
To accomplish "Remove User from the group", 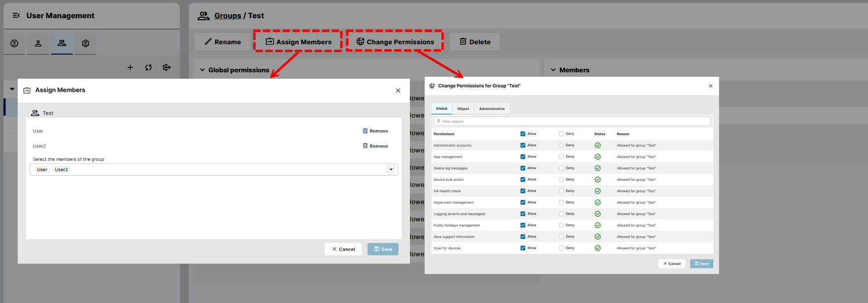I will pyautogui.click(x=376, y=131).
